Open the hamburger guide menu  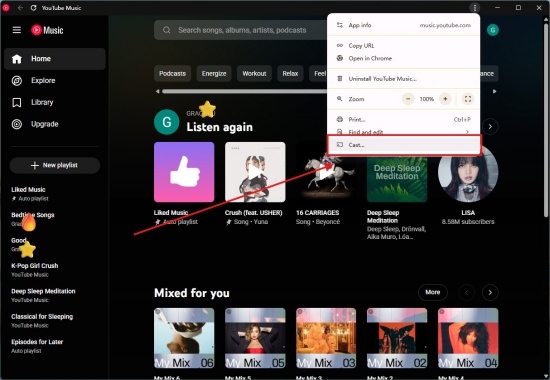click(x=16, y=30)
